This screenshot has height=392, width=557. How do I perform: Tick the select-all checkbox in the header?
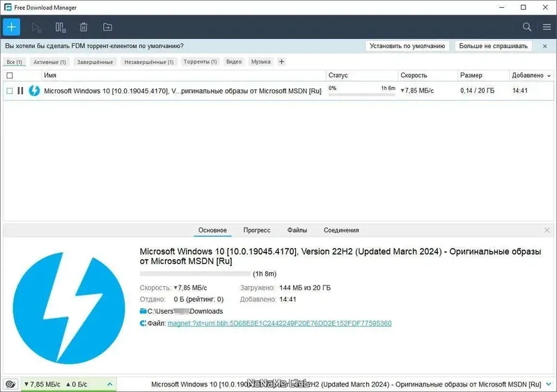tap(10, 75)
